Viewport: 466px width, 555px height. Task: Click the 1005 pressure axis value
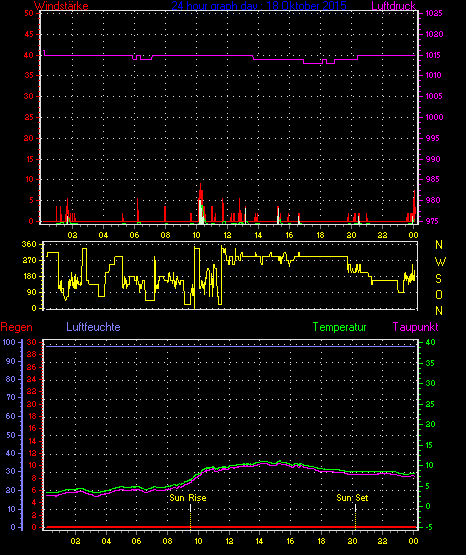click(434, 96)
